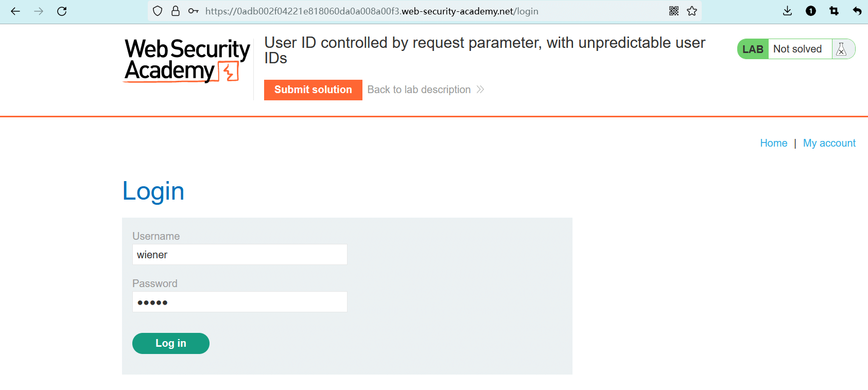Click the padlock site security icon
The image size is (868, 390).
(176, 11)
